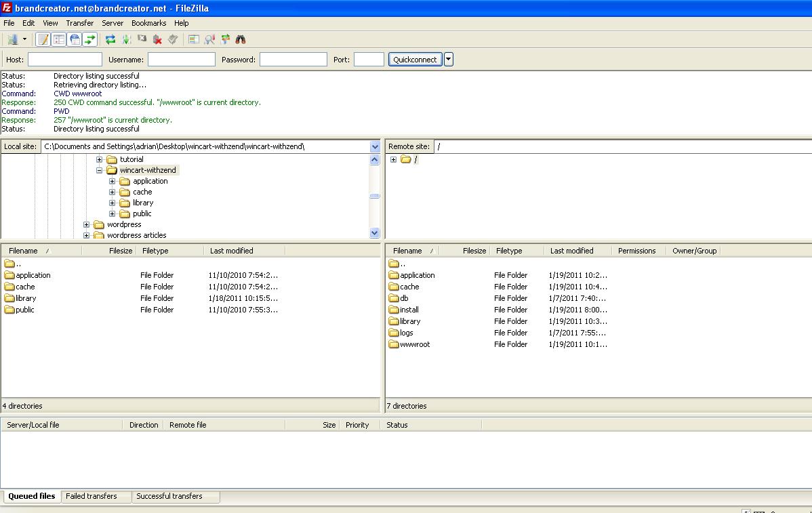
Task: Search for files with binoculars icon
Action: [x=241, y=39]
